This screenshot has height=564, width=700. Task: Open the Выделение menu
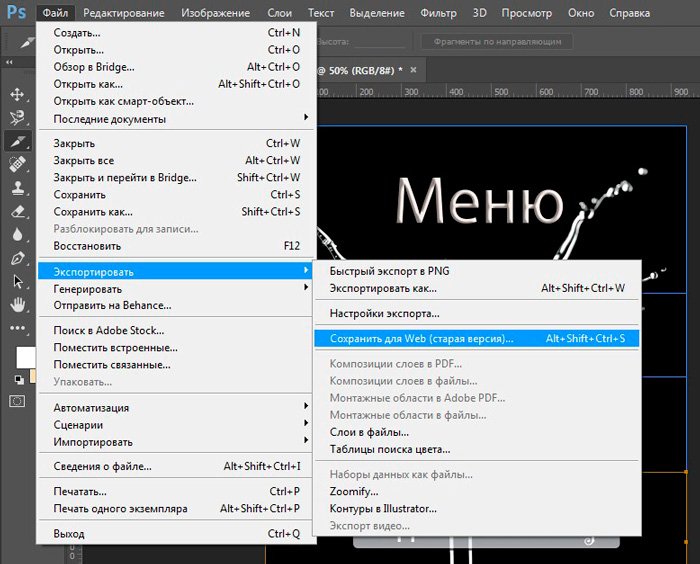[x=377, y=13]
